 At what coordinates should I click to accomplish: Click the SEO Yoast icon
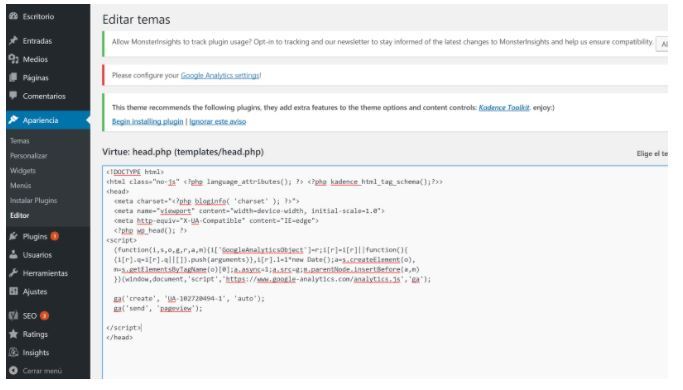click(x=13, y=315)
